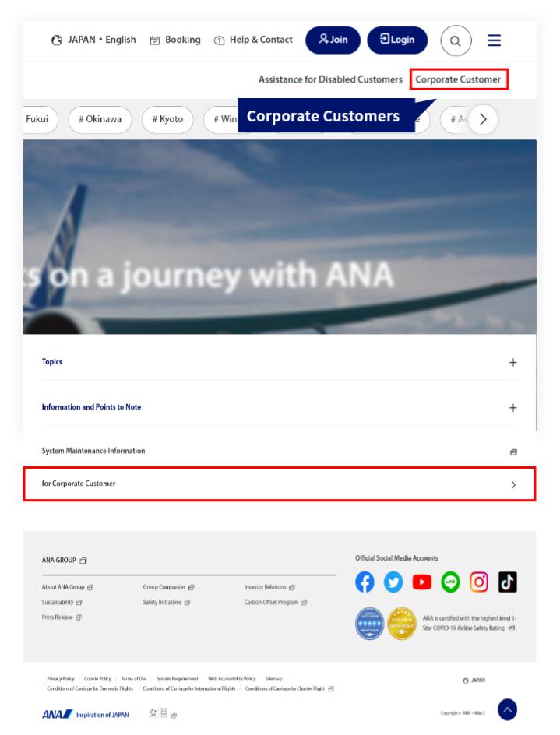Click the Join button
The width and height of the screenshot is (560, 735).
[333, 40]
